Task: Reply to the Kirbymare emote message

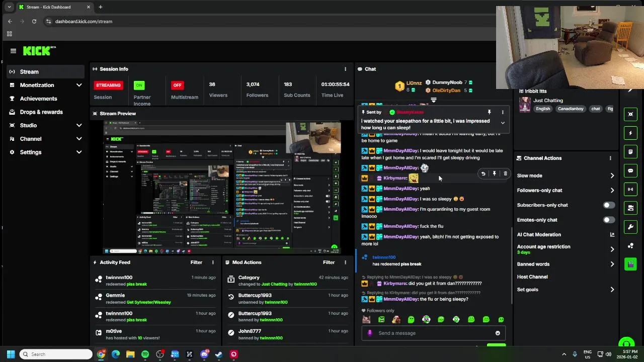Action: tap(483, 174)
